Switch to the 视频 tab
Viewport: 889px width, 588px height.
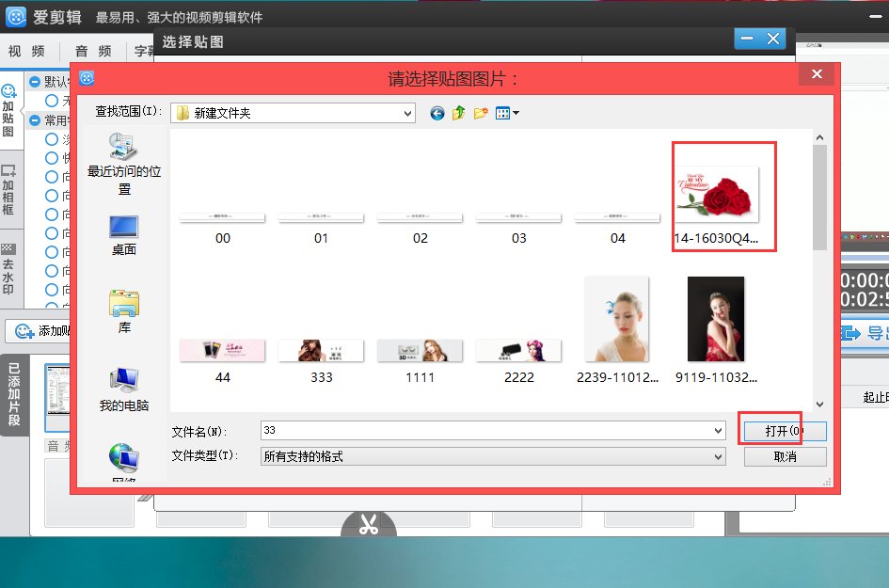(x=26, y=51)
